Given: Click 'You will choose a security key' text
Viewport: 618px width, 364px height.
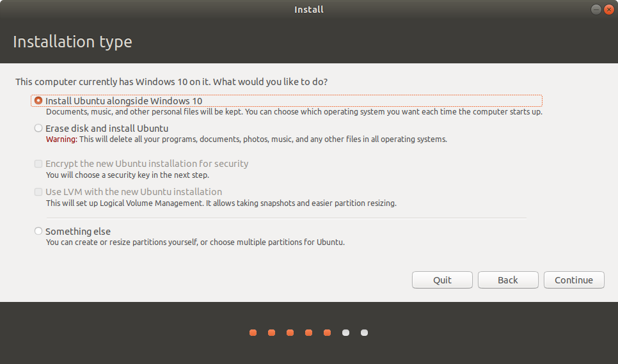Looking at the screenshot, I should tap(128, 175).
